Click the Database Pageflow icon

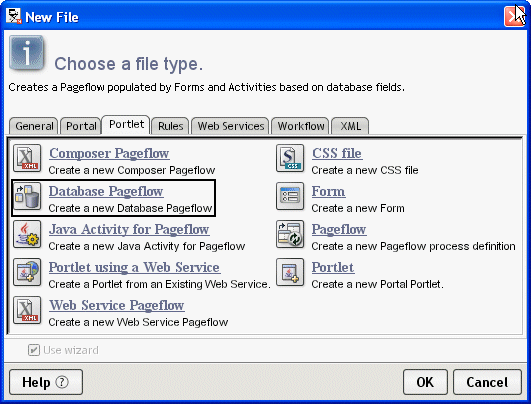click(x=27, y=196)
